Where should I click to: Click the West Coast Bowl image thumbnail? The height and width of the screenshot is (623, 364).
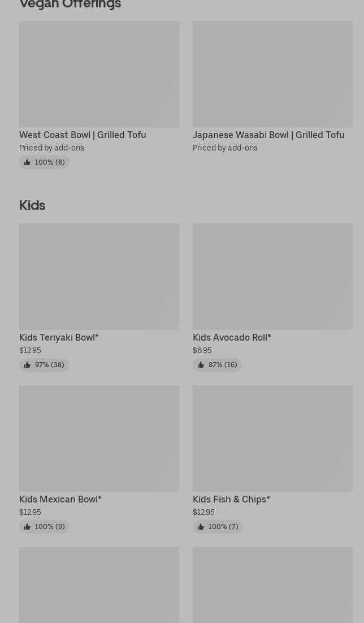pyautogui.click(x=99, y=74)
